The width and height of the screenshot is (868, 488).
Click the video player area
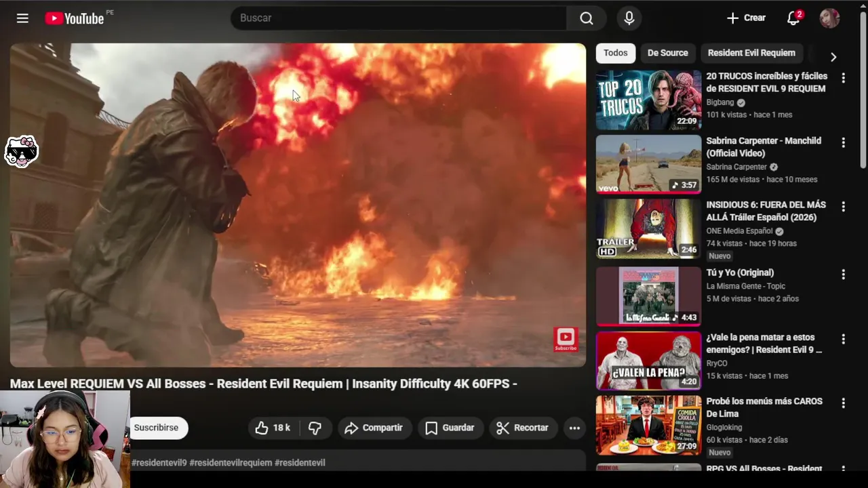[x=298, y=205]
